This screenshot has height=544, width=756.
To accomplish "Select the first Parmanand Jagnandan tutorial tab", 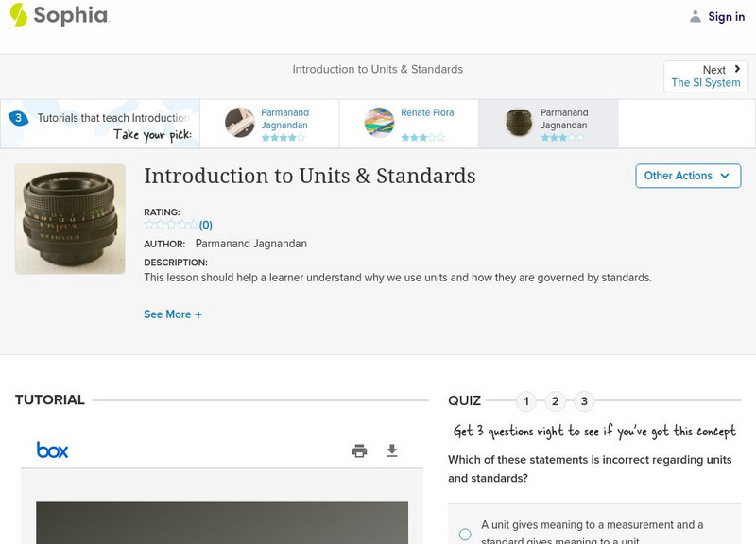I will 268,124.
